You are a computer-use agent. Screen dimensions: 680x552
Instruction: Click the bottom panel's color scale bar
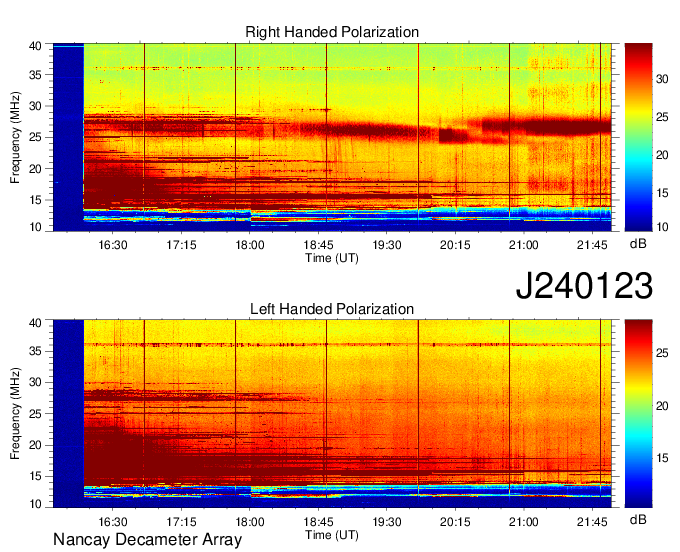pyautogui.click(x=638, y=414)
